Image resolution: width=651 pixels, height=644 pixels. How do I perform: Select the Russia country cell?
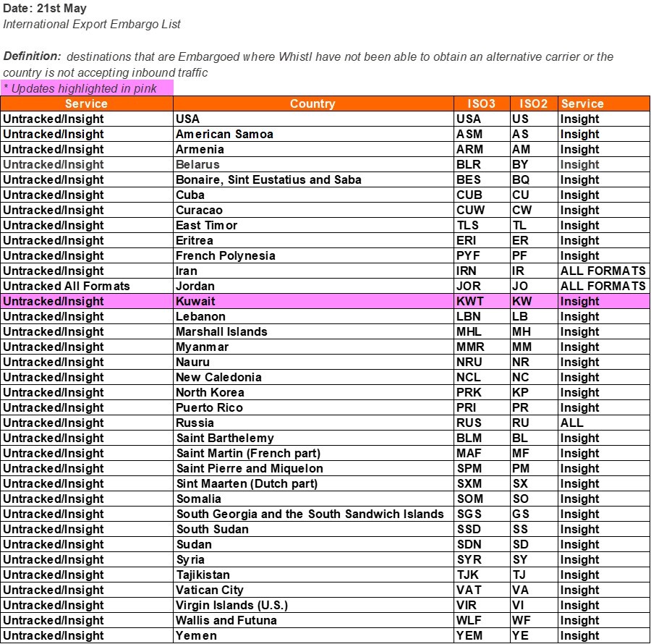click(x=313, y=423)
